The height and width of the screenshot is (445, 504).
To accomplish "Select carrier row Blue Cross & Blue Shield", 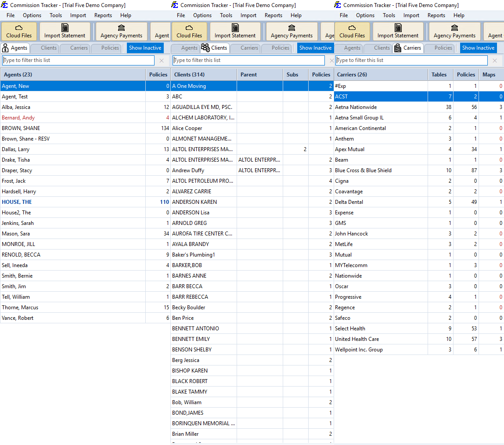I will click(x=419, y=170).
